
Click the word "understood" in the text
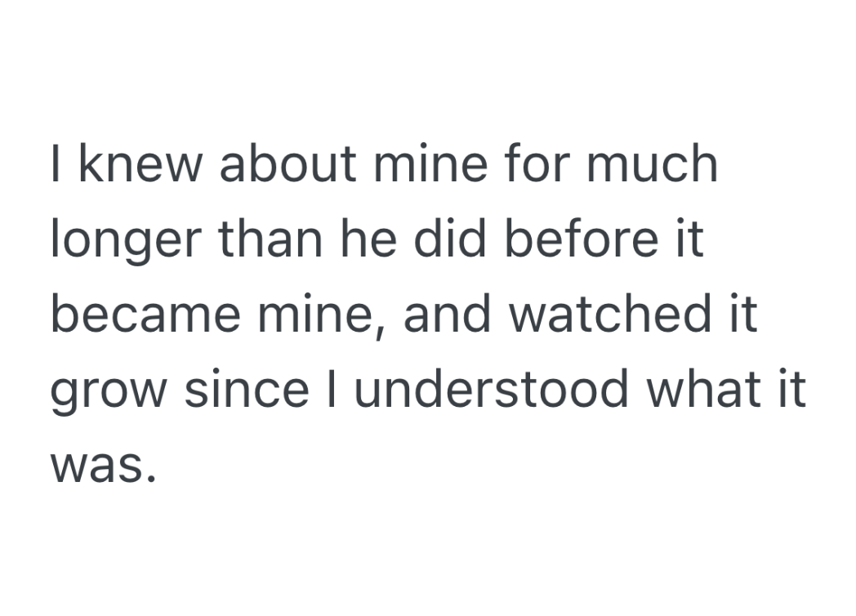[493, 391]
